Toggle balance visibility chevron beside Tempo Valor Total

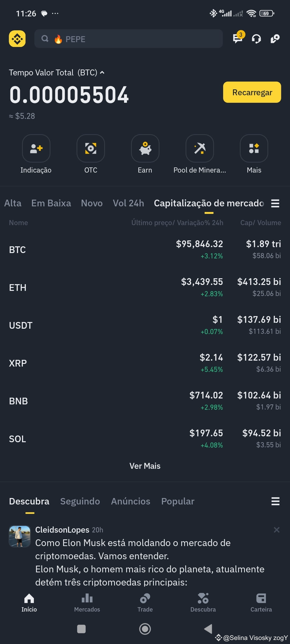point(102,72)
